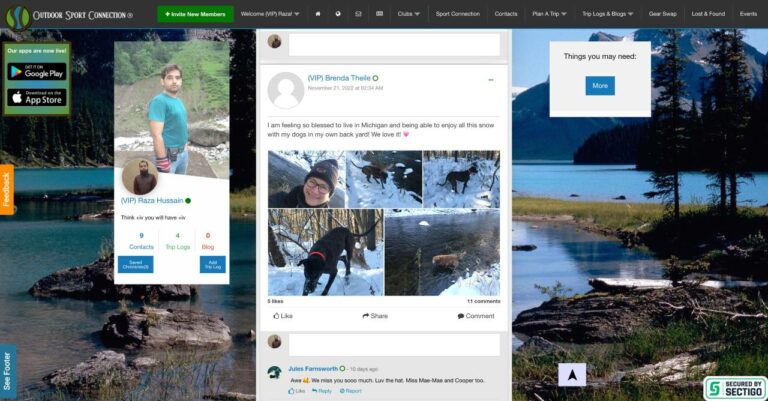768x401 pixels.
Task: Go to Lost & Found page
Action: coord(708,14)
